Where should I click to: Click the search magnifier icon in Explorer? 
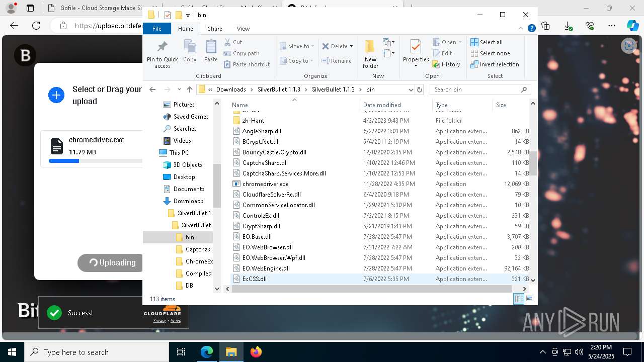524,89
